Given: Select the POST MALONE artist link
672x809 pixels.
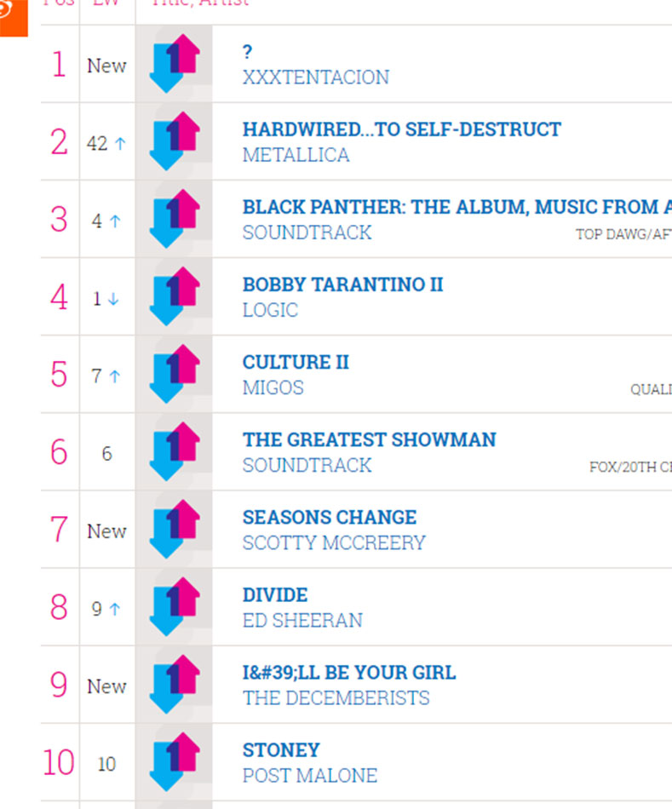Looking at the screenshot, I should (310, 776).
